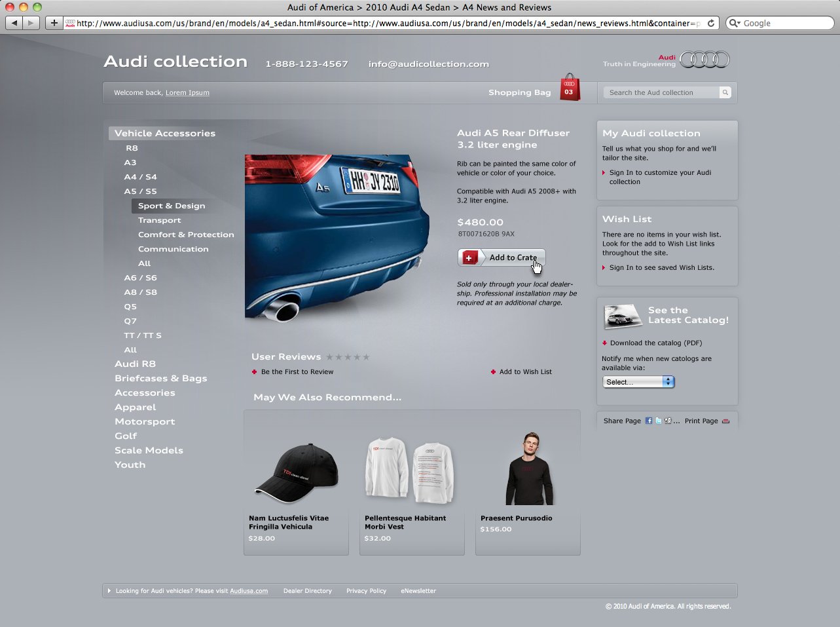Screen dimensions: 840x627
Task: Click the Search the Audi collection field
Action: pos(661,92)
